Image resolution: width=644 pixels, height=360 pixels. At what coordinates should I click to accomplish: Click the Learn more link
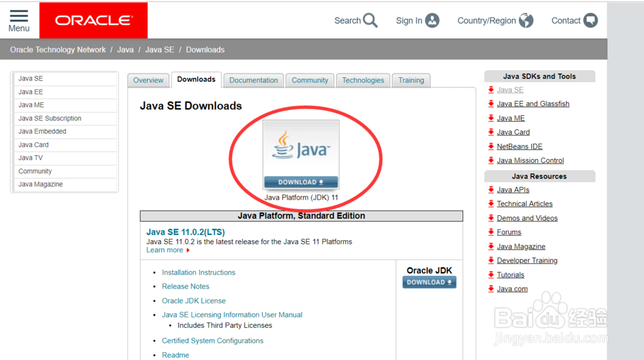(165, 250)
